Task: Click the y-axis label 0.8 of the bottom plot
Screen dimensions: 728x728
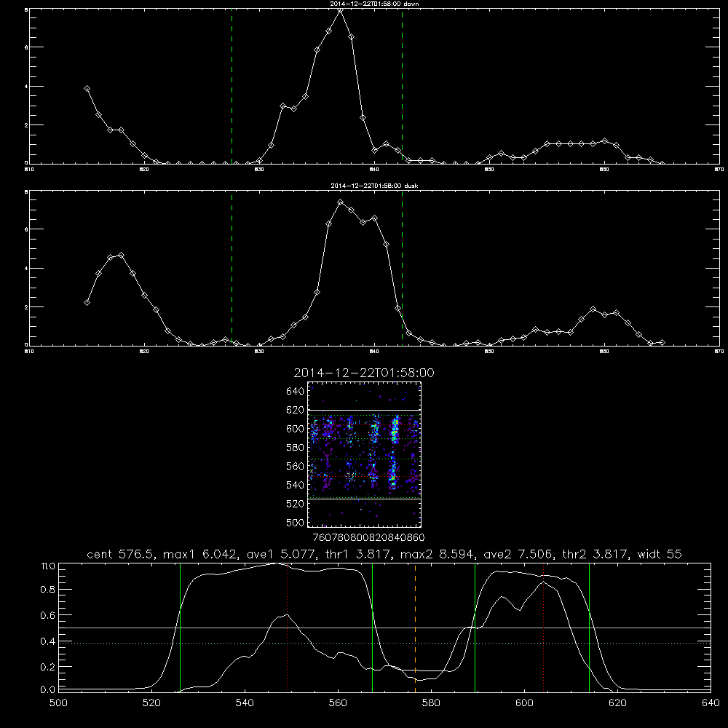Action: [x=48, y=590]
